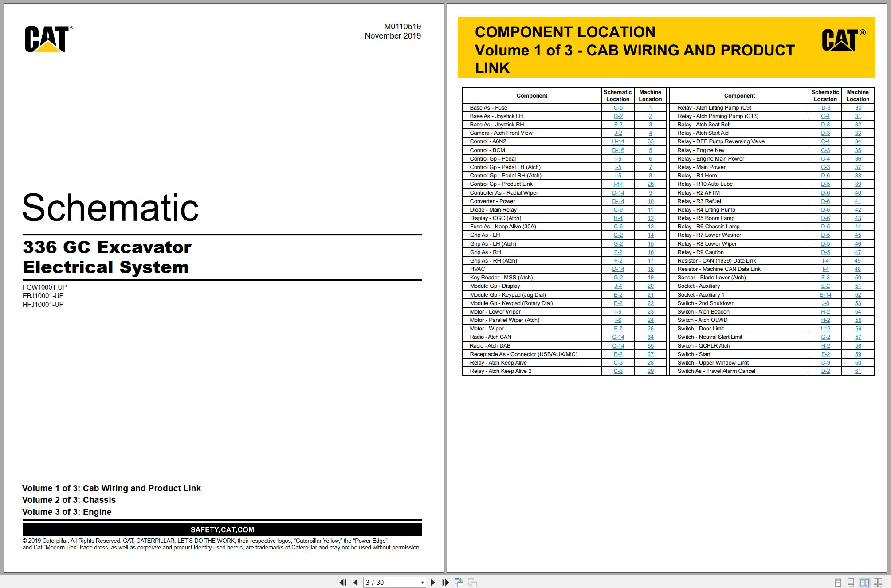891x588 pixels.
Task: Click the next view navigation icon
Action: [x=472, y=582]
